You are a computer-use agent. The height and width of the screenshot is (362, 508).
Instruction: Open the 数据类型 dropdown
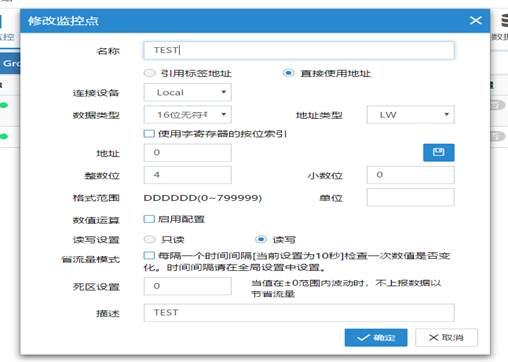point(188,115)
